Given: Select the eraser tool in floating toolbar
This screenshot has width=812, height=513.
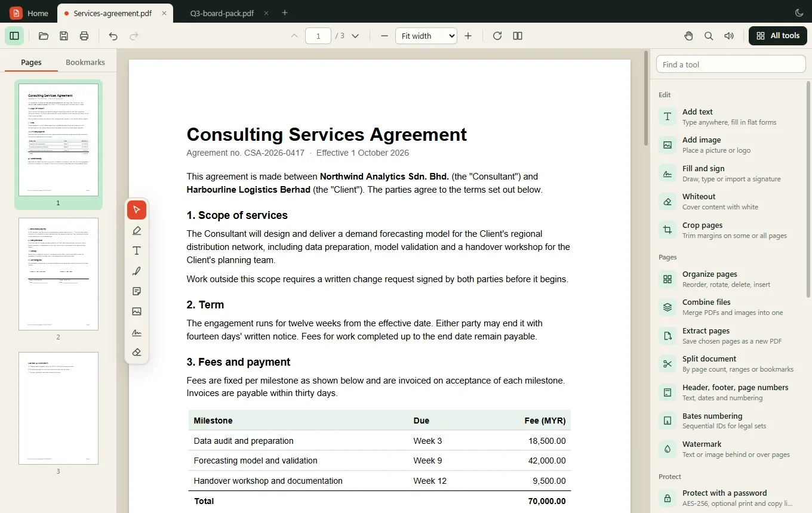Looking at the screenshot, I should [x=137, y=352].
